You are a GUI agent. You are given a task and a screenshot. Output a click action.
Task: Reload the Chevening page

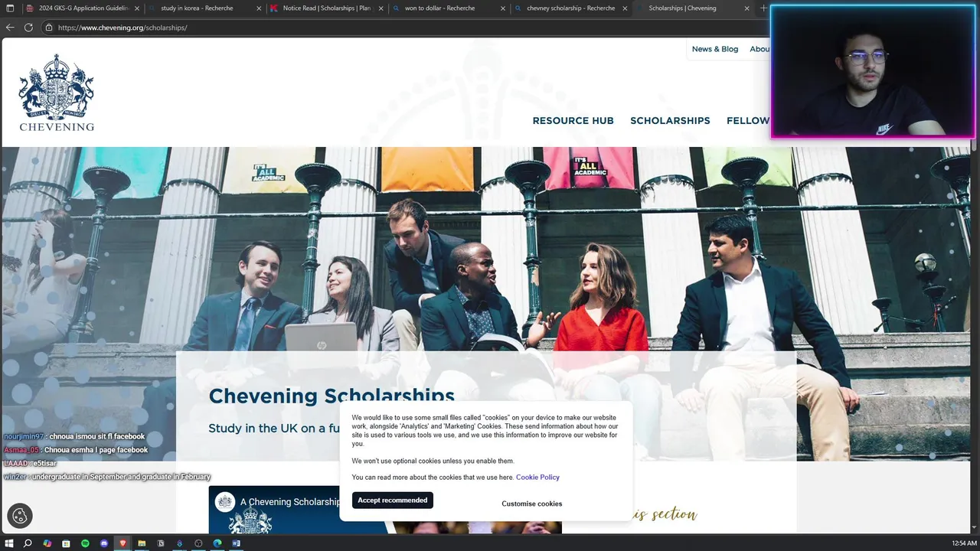pos(28,27)
